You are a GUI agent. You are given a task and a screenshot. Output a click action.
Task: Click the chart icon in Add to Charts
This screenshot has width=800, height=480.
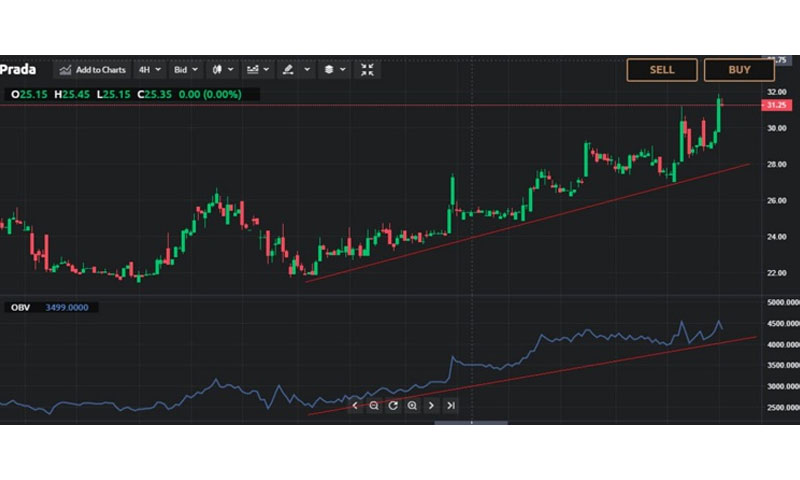[65, 70]
